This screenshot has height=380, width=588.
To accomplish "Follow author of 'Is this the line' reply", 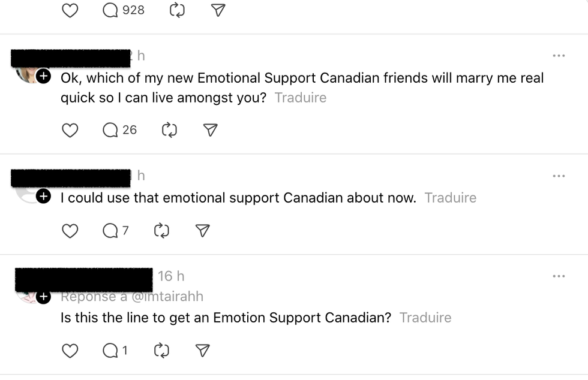I will [x=43, y=297].
